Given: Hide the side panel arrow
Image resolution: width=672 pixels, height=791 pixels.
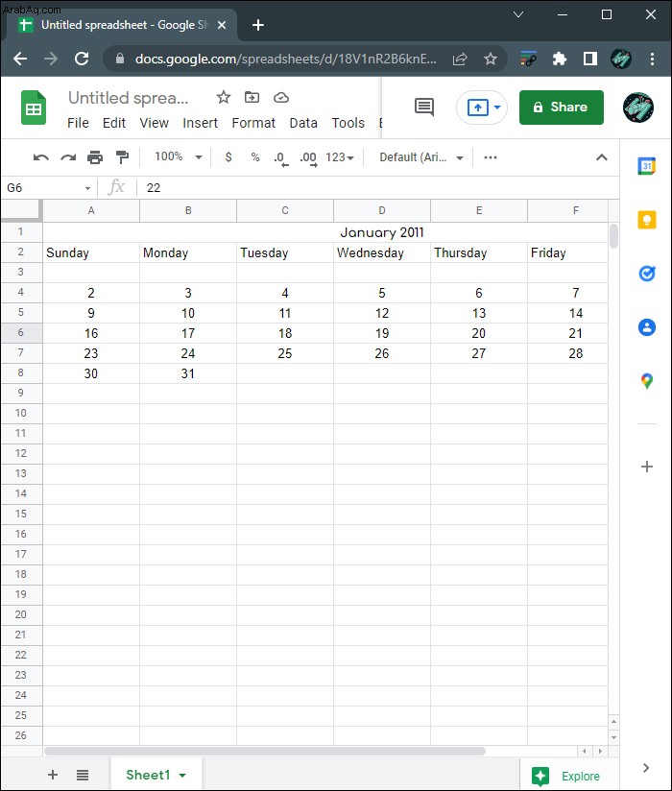Looking at the screenshot, I should point(646,768).
